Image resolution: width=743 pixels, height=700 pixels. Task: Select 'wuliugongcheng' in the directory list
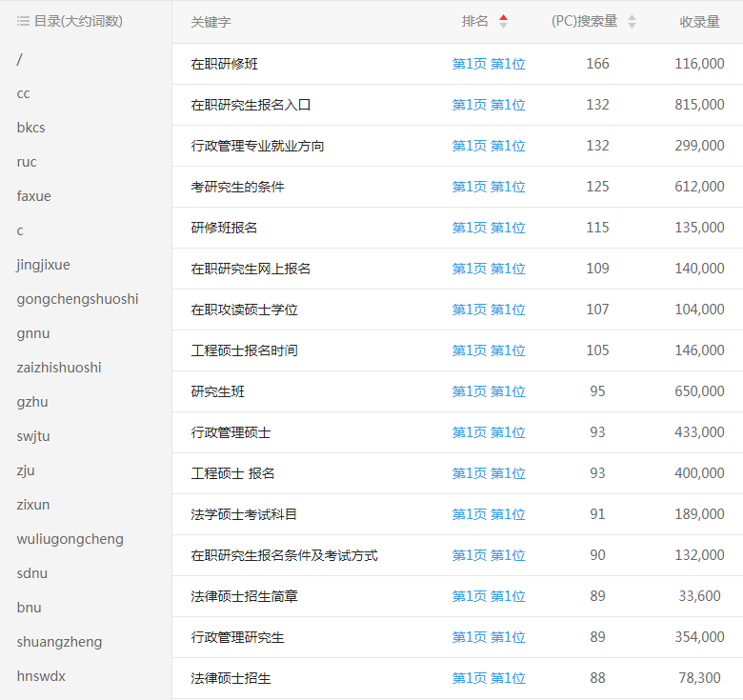pos(70,539)
